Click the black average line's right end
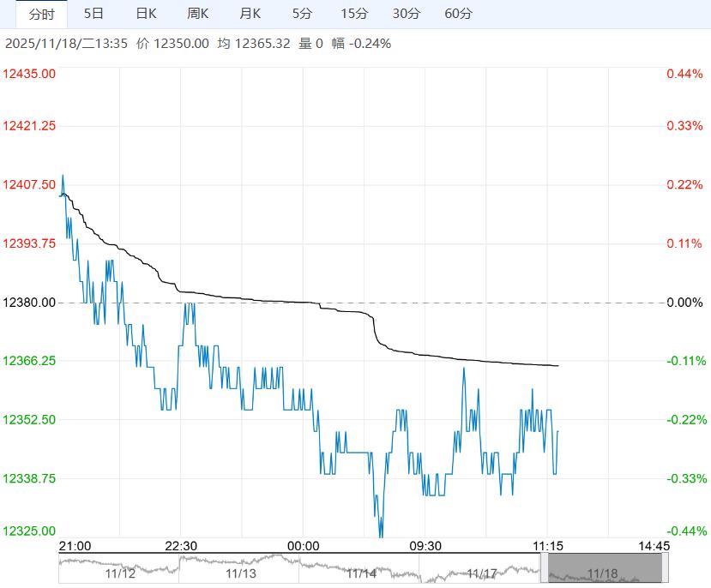The width and height of the screenshot is (711, 588). (557, 366)
